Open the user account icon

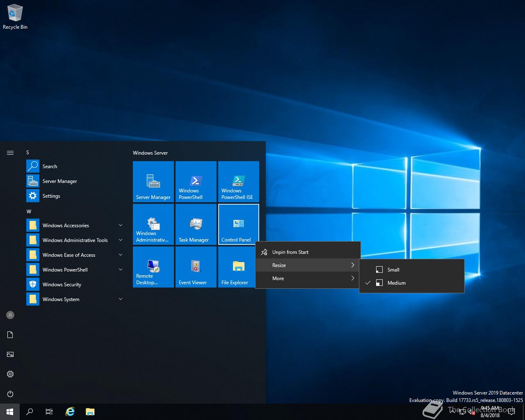pyautogui.click(x=10, y=315)
